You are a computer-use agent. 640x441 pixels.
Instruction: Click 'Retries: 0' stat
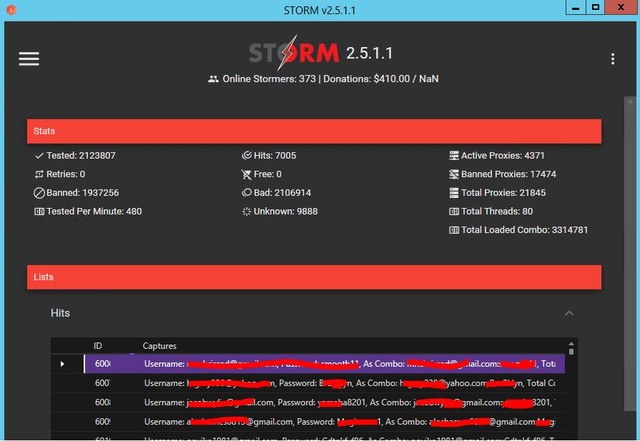tap(65, 174)
